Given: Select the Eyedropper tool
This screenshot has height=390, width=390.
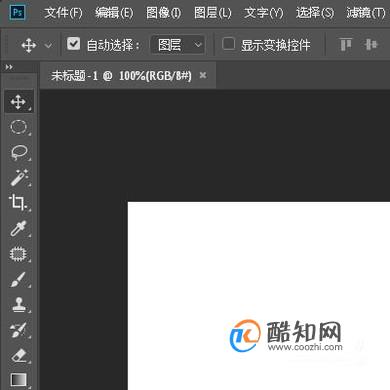Looking at the screenshot, I should pyautogui.click(x=19, y=228).
